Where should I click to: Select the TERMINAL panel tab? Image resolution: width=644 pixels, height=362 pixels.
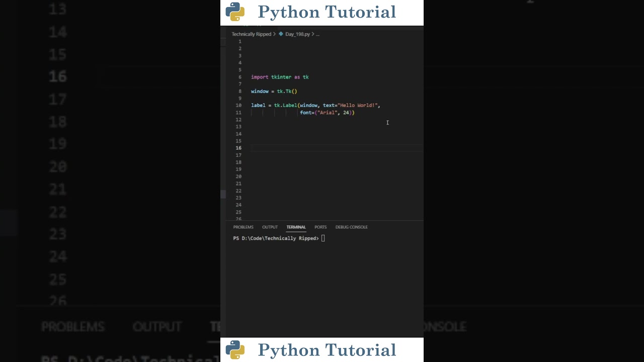pos(296,227)
